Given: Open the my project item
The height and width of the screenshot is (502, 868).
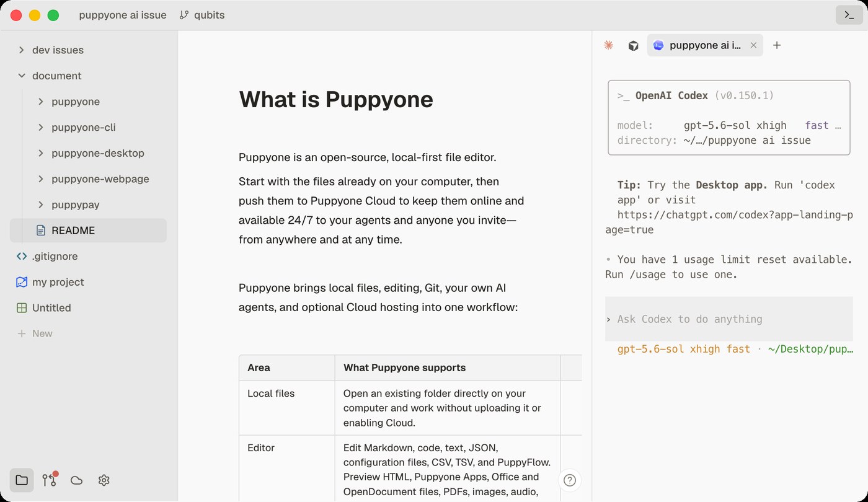Looking at the screenshot, I should point(88,282).
